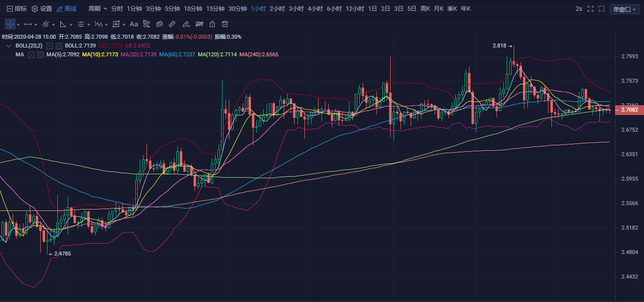
Task: Switch to the 周K weekly tab
Action: point(425,8)
